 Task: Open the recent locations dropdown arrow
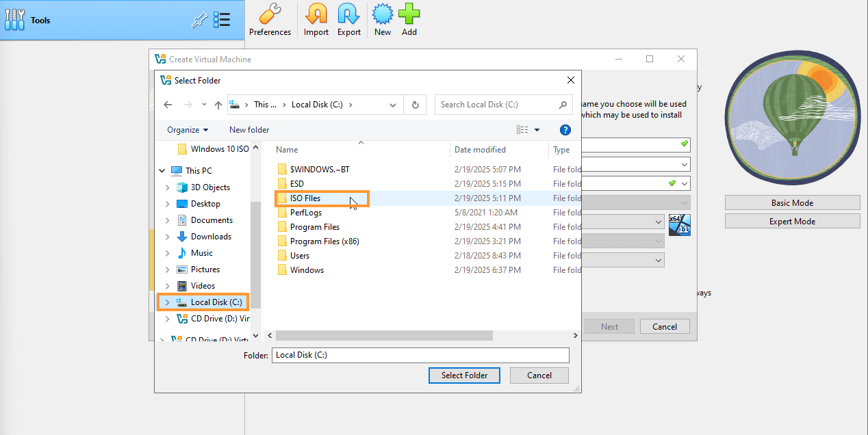coord(204,105)
